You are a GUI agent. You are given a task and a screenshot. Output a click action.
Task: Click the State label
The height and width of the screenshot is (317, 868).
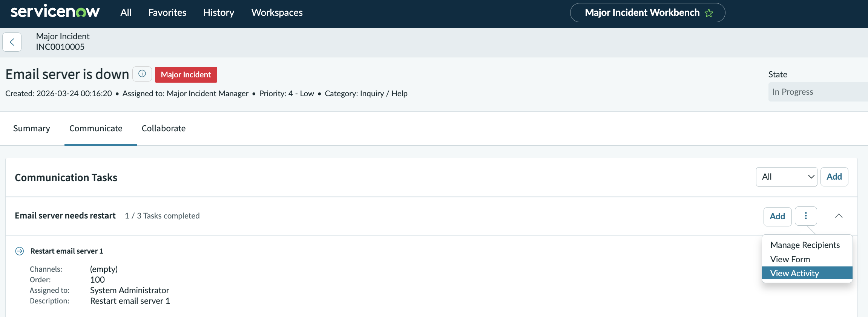pyautogui.click(x=778, y=74)
